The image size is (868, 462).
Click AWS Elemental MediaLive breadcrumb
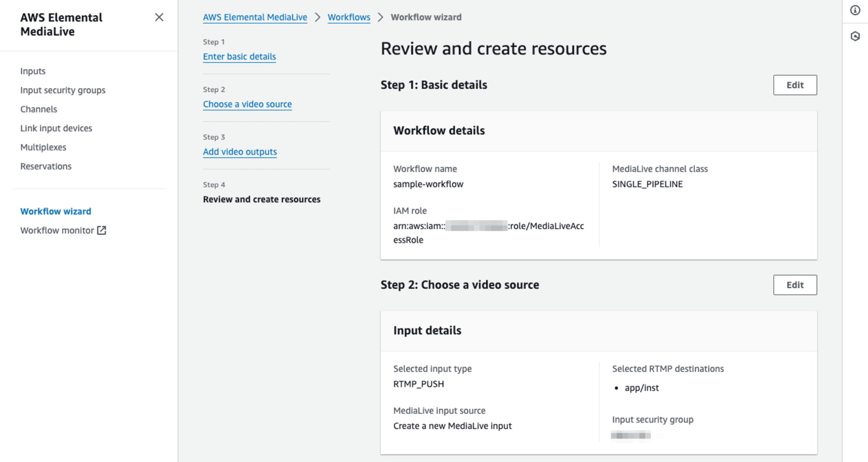click(x=255, y=17)
